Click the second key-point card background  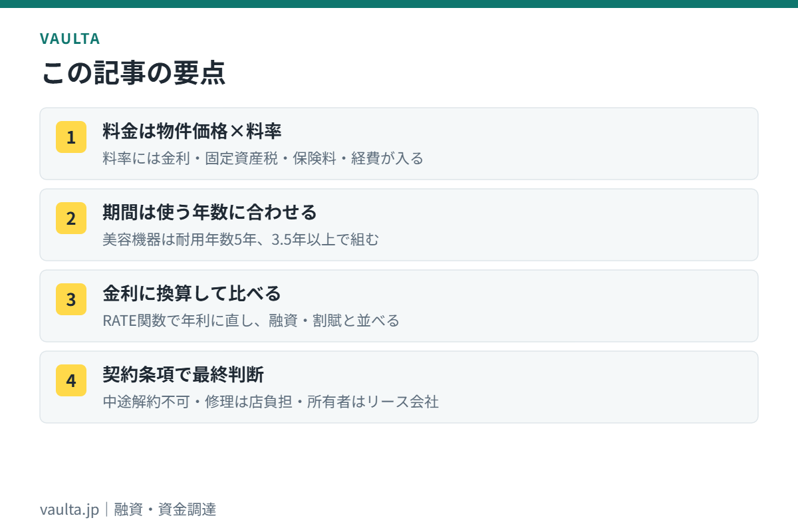[399, 225]
